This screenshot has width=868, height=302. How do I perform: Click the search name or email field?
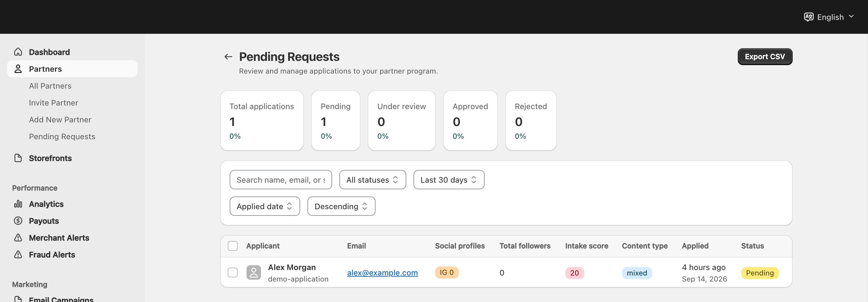281,180
